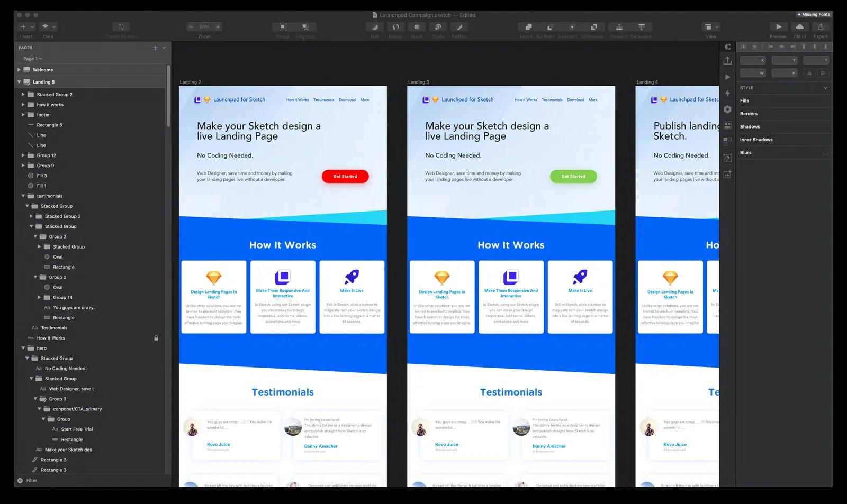847x504 pixels.
Task: Click the Make It Live card in Landing 2
Action: point(352,297)
